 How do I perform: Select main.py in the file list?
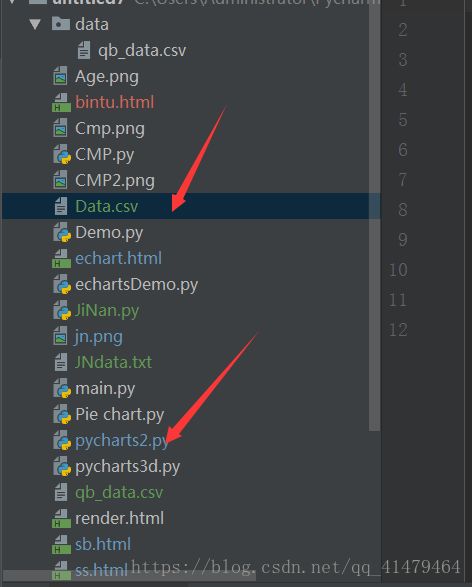105,389
